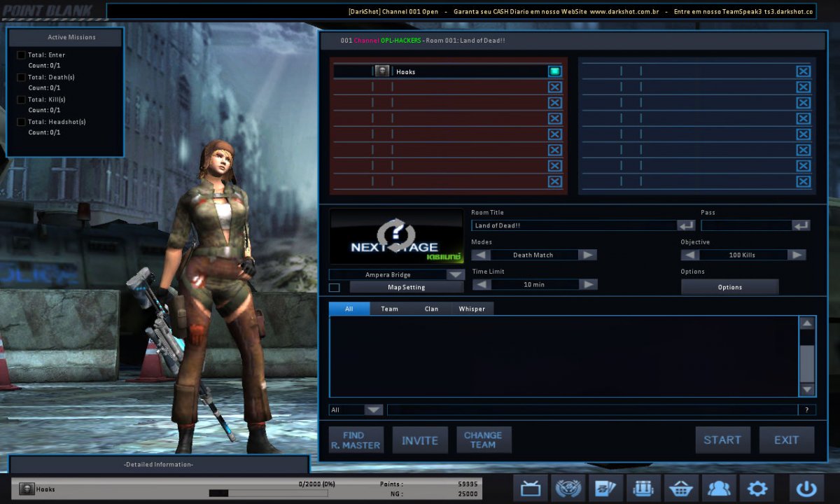Switch to the Whisper chat tab
This screenshot has height=504, width=840.
click(472, 309)
